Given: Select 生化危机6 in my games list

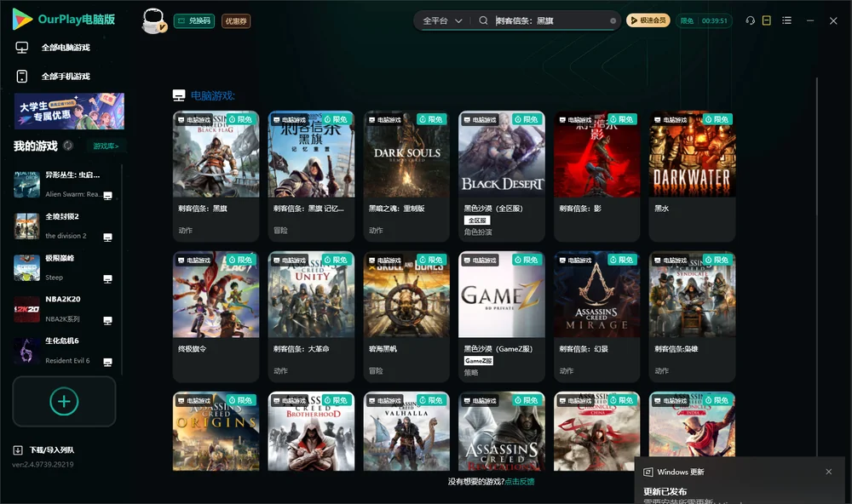Looking at the screenshot, I should point(64,350).
